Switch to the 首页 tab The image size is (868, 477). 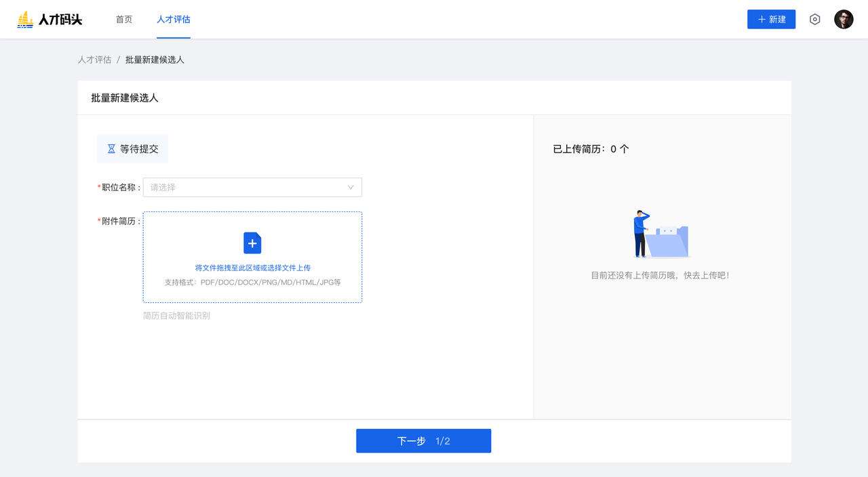coord(124,20)
